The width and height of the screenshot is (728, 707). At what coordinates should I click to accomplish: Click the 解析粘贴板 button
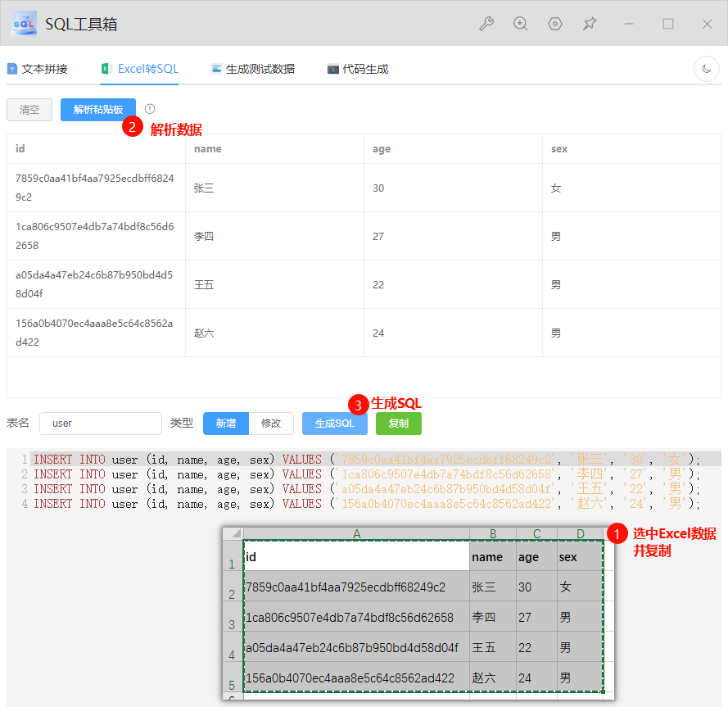[x=98, y=110]
